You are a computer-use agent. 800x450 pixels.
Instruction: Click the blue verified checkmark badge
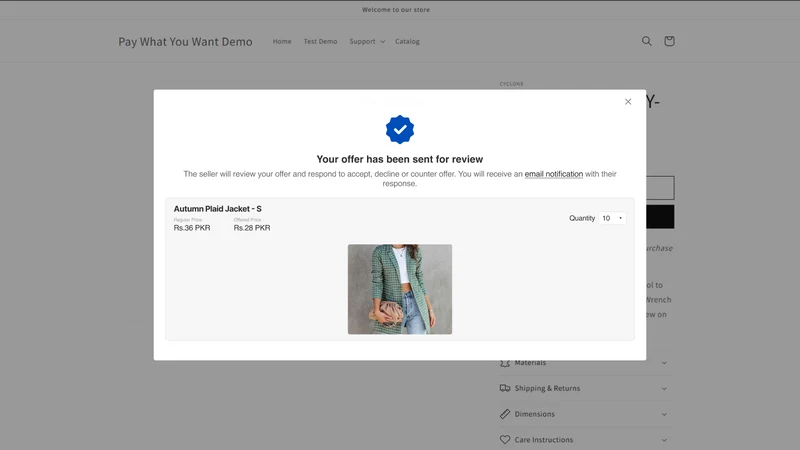[x=399, y=129]
